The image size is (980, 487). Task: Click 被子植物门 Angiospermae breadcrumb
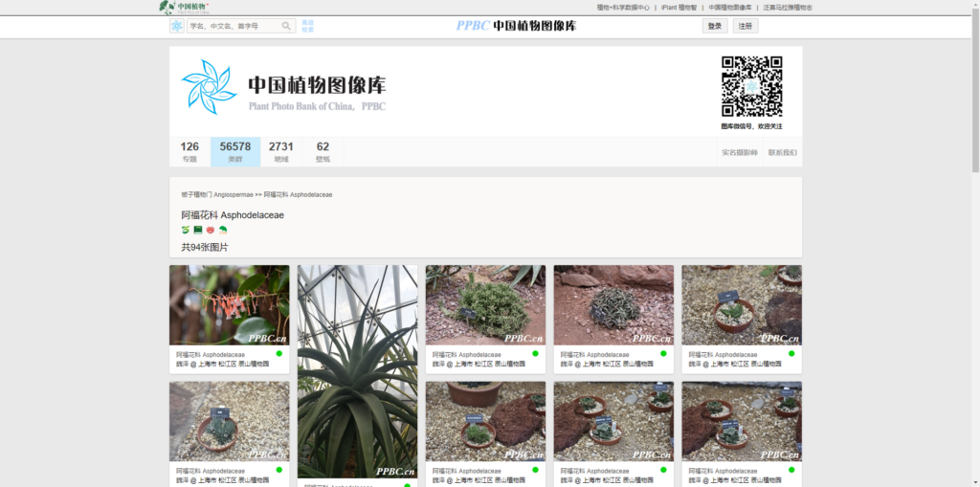pos(217,194)
